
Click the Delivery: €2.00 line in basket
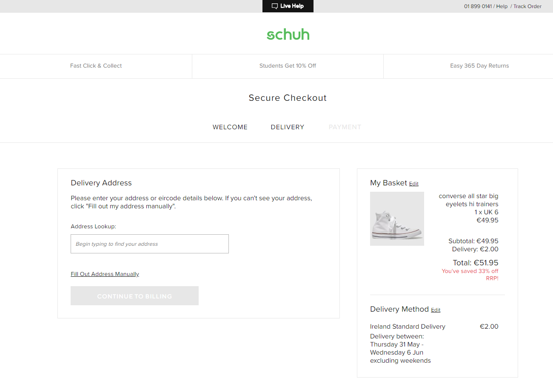tap(475, 249)
